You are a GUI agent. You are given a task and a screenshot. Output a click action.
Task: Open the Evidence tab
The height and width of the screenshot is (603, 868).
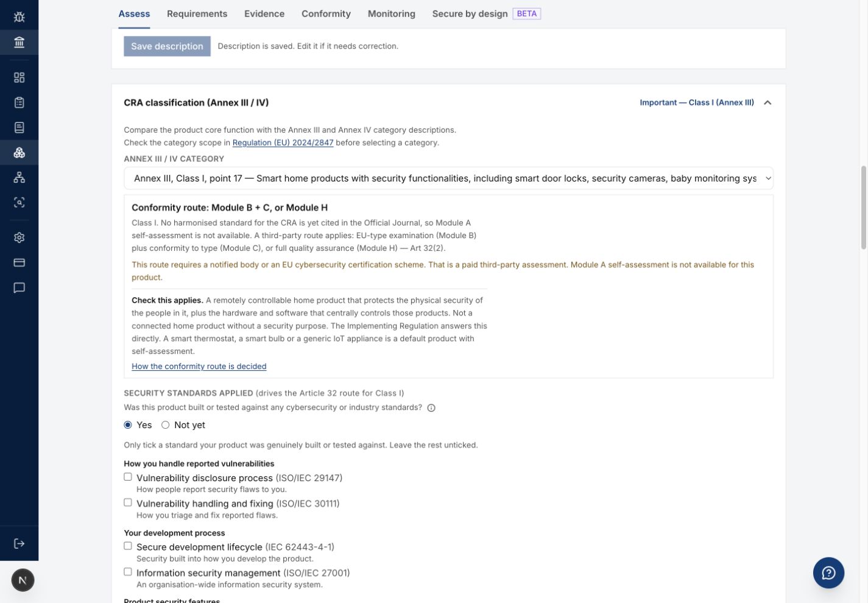point(264,13)
